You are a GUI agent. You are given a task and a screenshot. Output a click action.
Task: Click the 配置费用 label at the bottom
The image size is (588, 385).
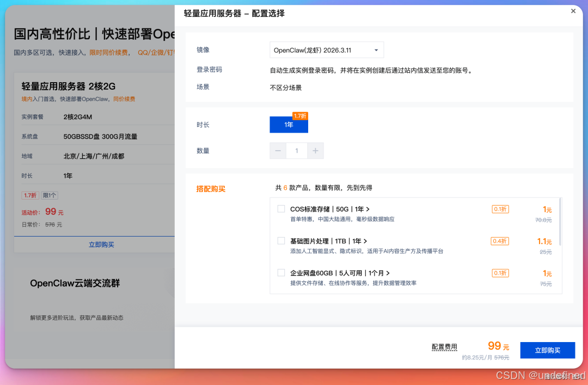[x=444, y=347]
